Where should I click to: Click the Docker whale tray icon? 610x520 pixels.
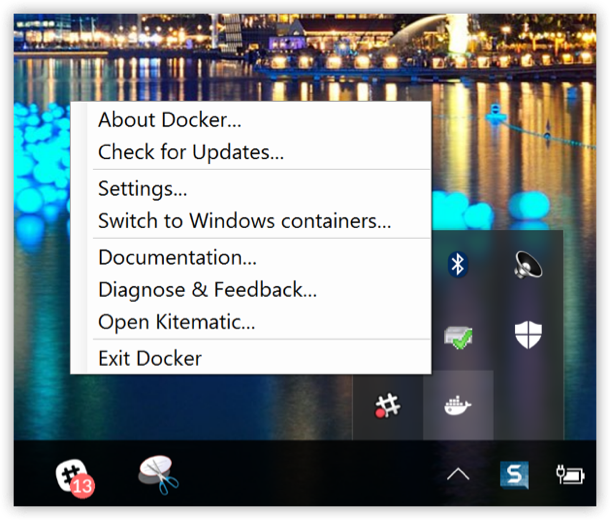458,406
